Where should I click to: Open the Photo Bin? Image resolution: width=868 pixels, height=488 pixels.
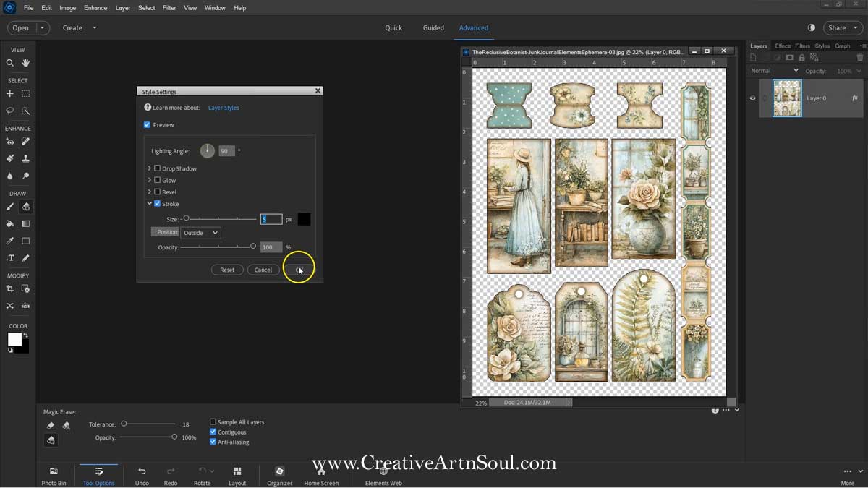click(x=54, y=475)
